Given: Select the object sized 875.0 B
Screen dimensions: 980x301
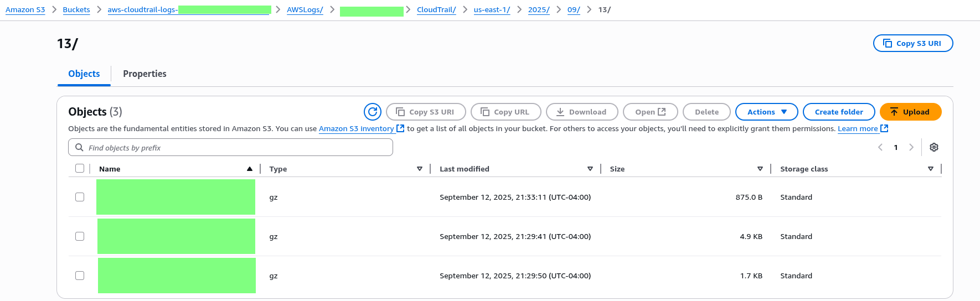Looking at the screenshot, I should (80, 197).
